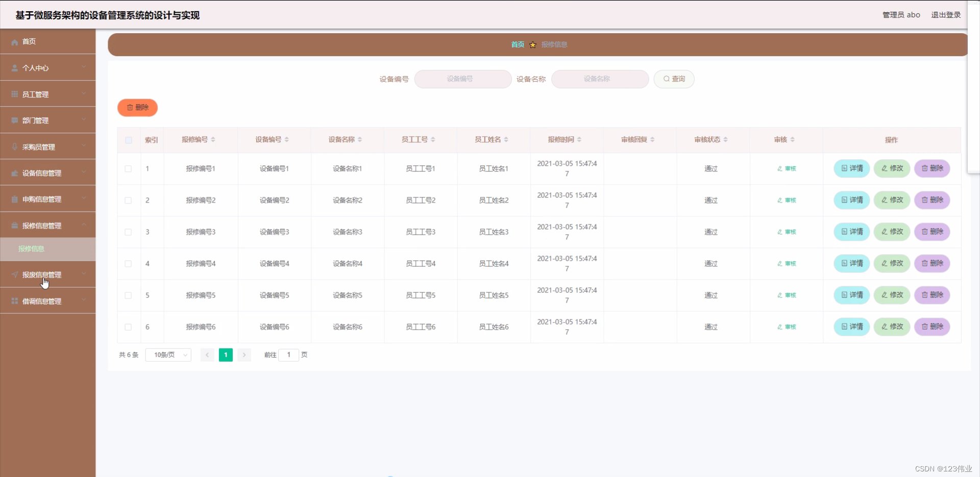Click 退出登录 at the top right

946,15
